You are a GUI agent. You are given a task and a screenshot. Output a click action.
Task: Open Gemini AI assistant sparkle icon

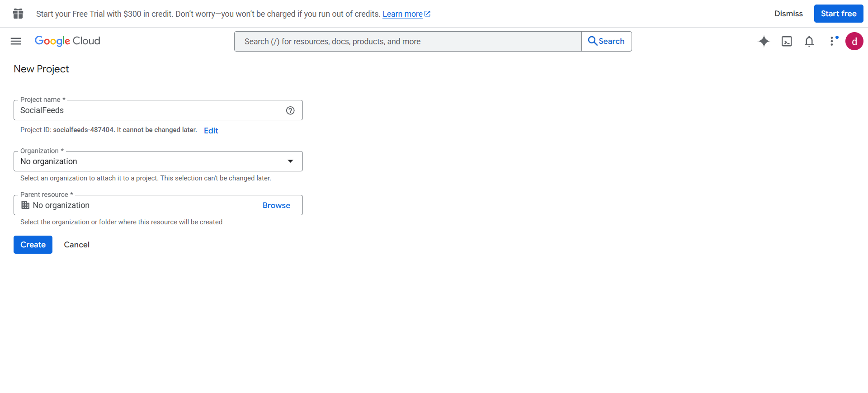[764, 41]
